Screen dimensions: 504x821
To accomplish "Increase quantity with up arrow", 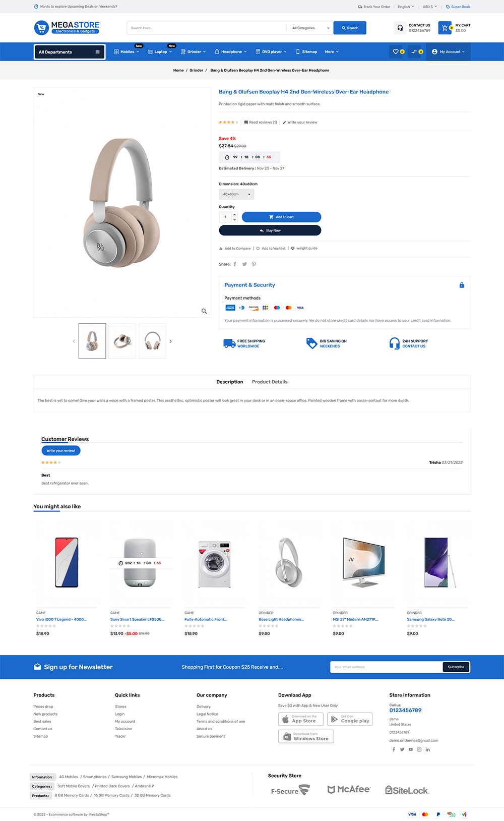I will tap(234, 214).
